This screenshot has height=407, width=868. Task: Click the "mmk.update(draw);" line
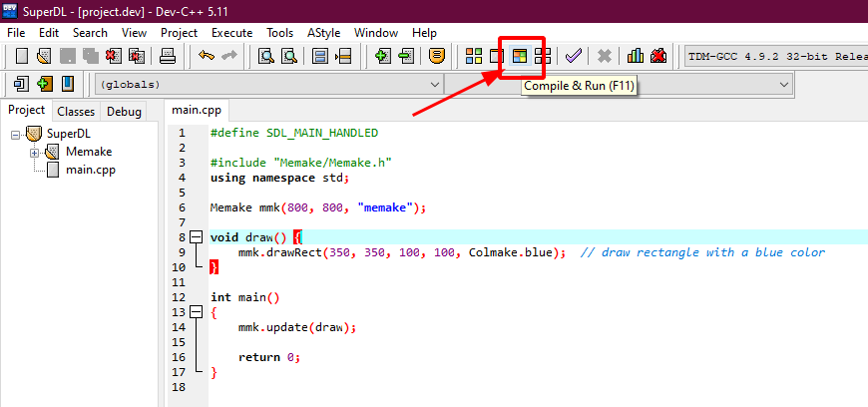pyautogui.click(x=297, y=327)
